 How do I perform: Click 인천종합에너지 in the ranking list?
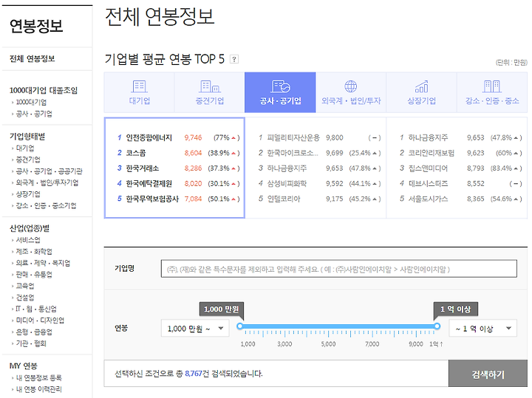(x=149, y=137)
